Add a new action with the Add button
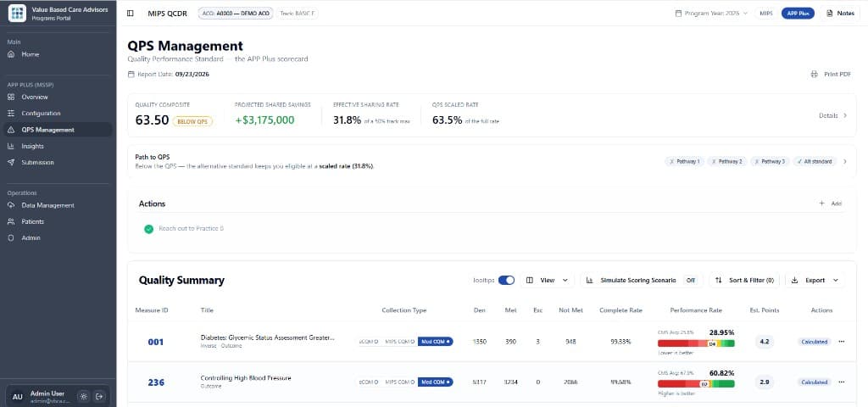Viewport: 868px width, 407px height. [831, 203]
